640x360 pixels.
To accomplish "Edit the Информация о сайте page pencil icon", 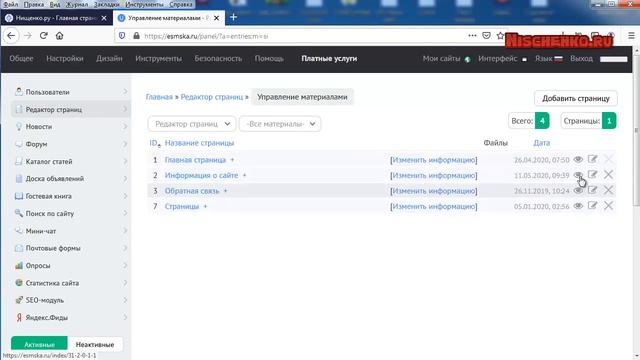I will tap(593, 175).
